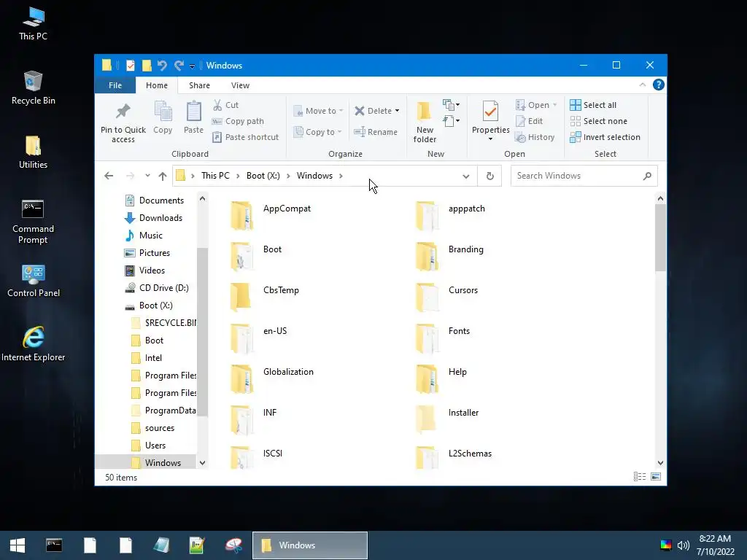Select the Globalization folder
The image size is (747, 560).
[x=271, y=378]
